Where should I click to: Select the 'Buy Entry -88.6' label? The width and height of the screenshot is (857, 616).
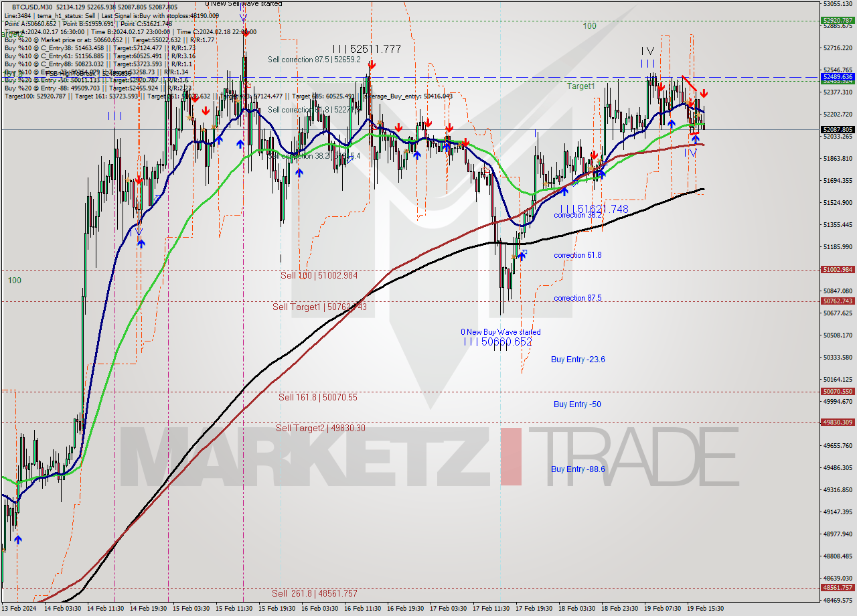tap(578, 469)
